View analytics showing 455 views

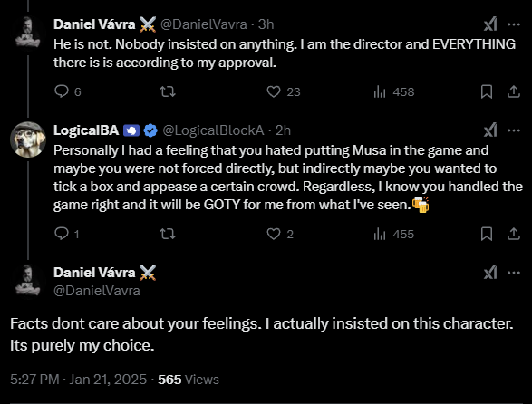(393, 234)
